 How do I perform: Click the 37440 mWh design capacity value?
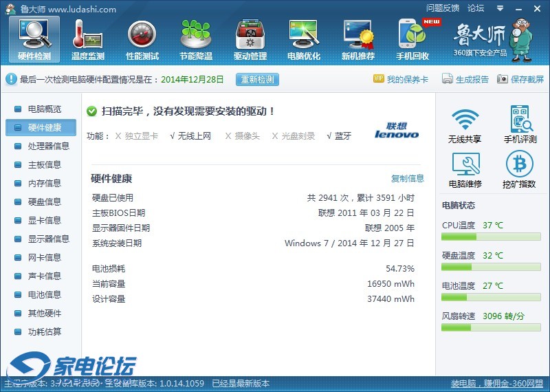pyautogui.click(x=390, y=299)
